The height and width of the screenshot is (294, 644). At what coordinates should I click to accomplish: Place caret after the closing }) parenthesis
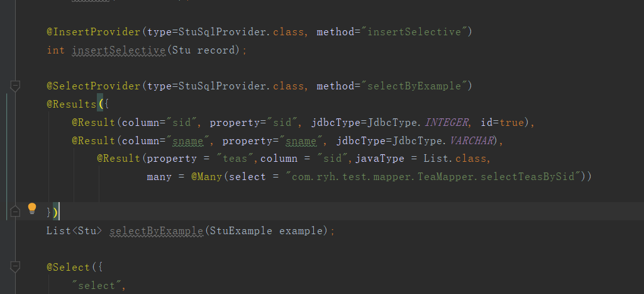coord(59,212)
